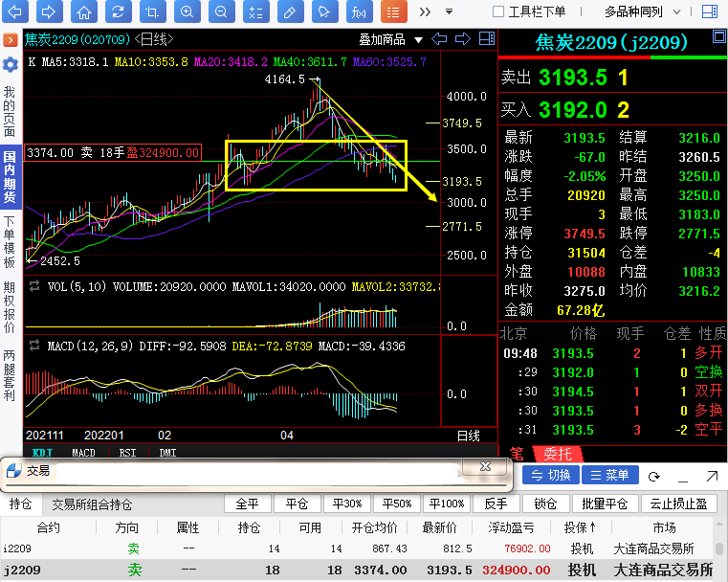The height and width of the screenshot is (582, 728).
Task: Toggle the side panel layout icon
Action: [708, 12]
